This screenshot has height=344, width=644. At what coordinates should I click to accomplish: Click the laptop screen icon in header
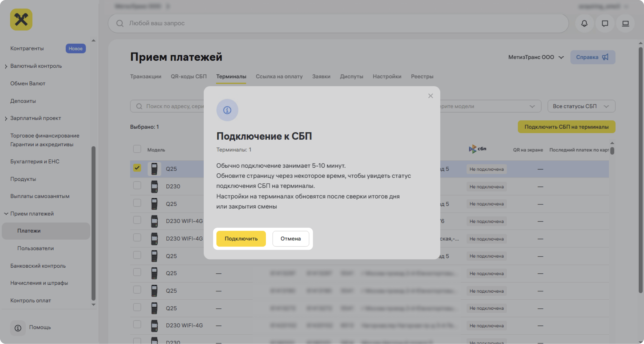point(625,23)
